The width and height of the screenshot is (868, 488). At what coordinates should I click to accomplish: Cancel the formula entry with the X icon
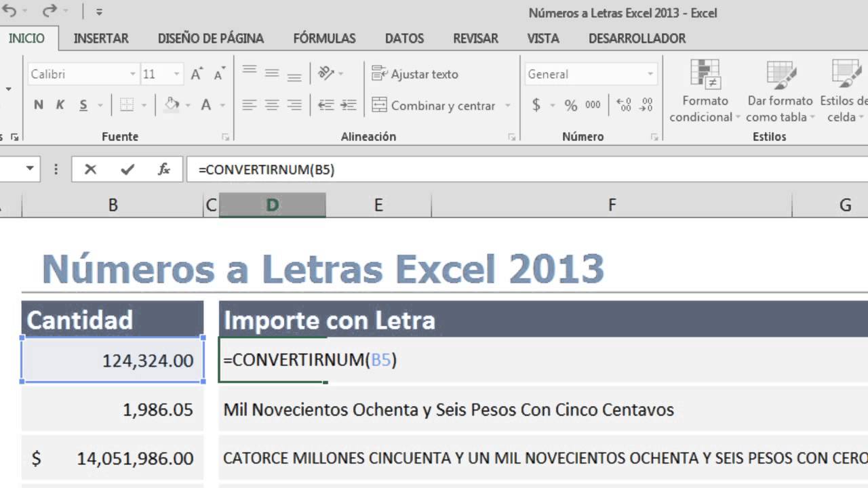pyautogui.click(x=90, y=169)
